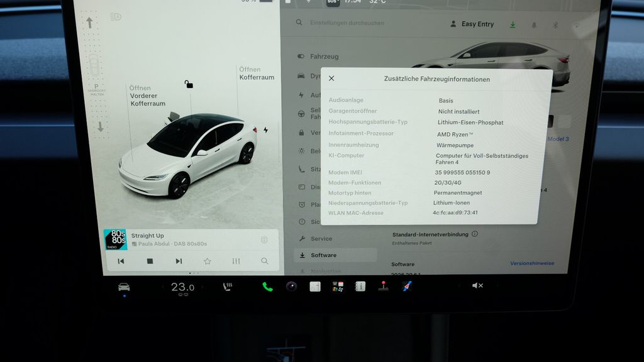The height and width of the screenshot is (362, 644).
Task: Launch the Arcade joystick app
Action: coord(383,286)
